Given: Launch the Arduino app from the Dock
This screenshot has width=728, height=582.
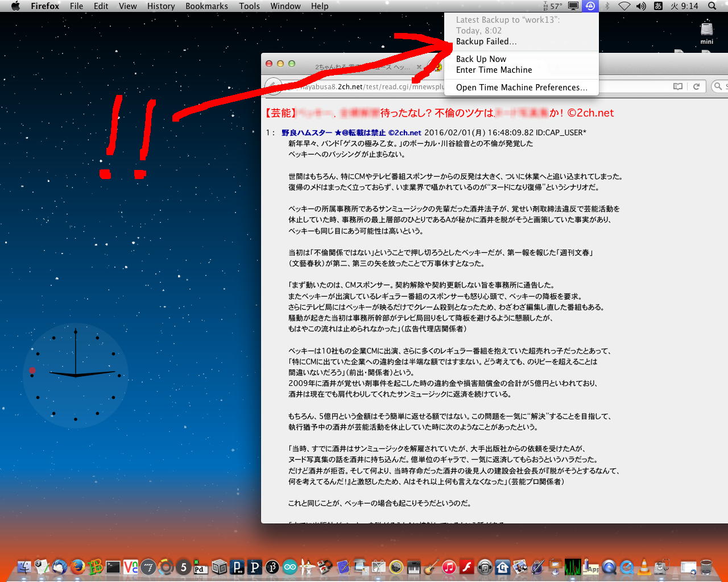Looking at the screenshot, I should 289,567.
